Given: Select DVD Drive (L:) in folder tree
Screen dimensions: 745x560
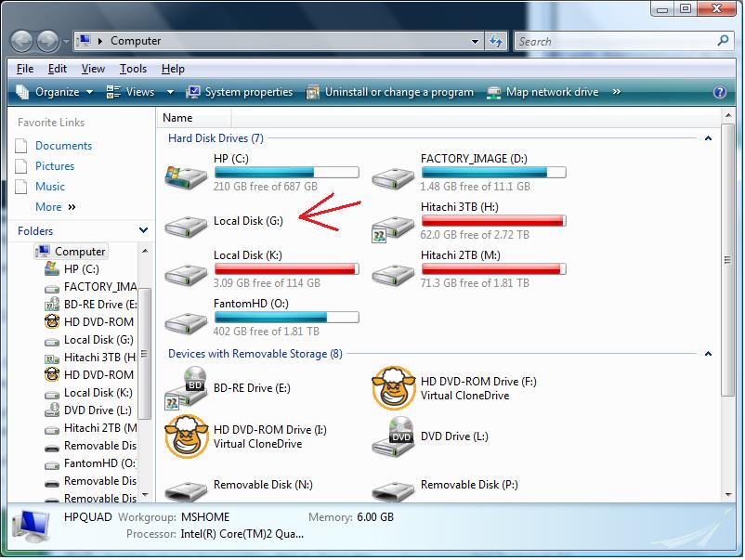Looking at the screenshot, I should [88, 410].
